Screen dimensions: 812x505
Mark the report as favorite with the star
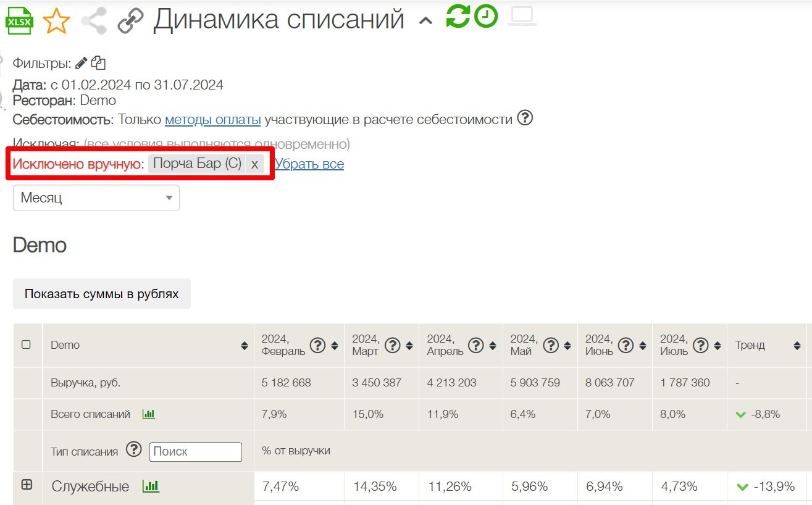[x=56, y=20]
